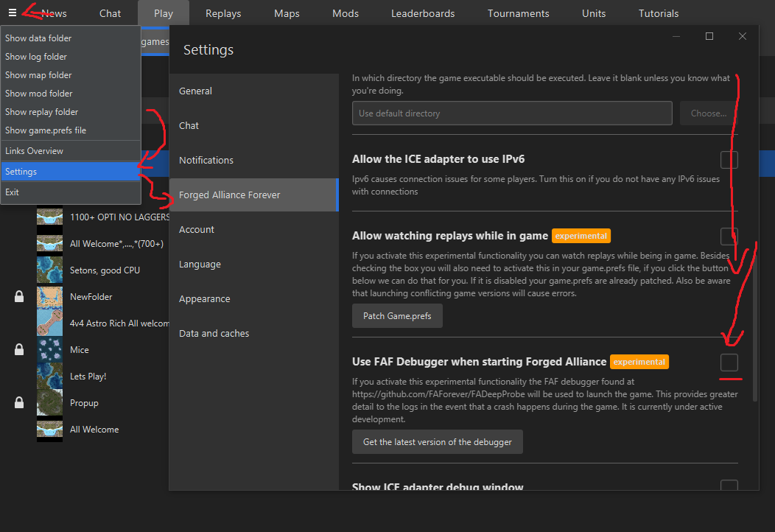
Task: Select the Propup game row
Action: pos(85,402)
